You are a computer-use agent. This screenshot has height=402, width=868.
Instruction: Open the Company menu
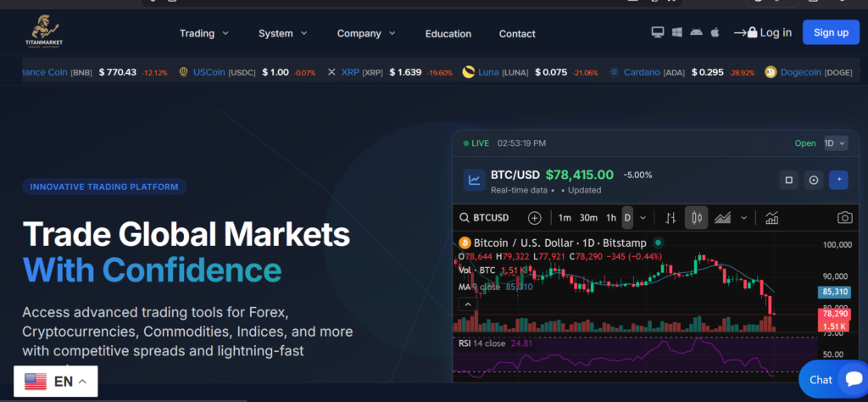tap(366, 33)
